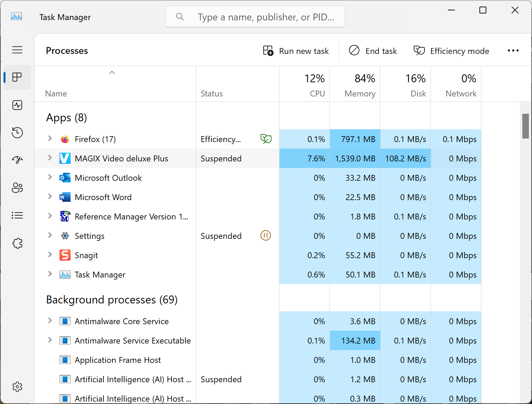Toggle Efficiency mode button

coord(451,51)
